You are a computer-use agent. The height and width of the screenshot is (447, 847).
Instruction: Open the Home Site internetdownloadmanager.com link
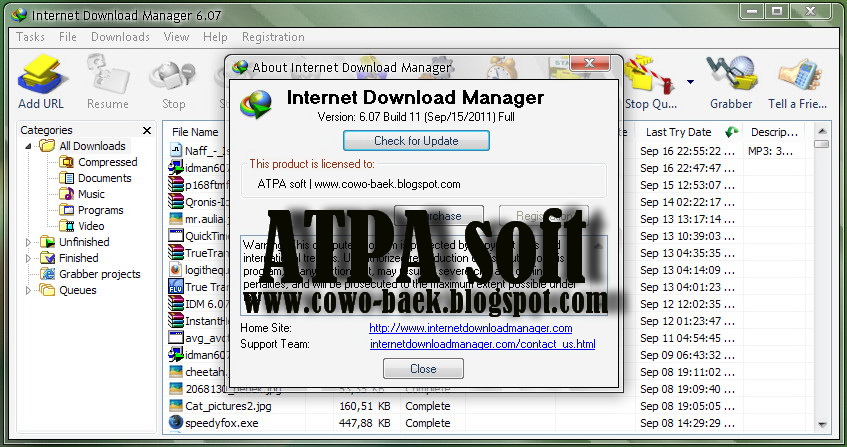pos(470,328)
